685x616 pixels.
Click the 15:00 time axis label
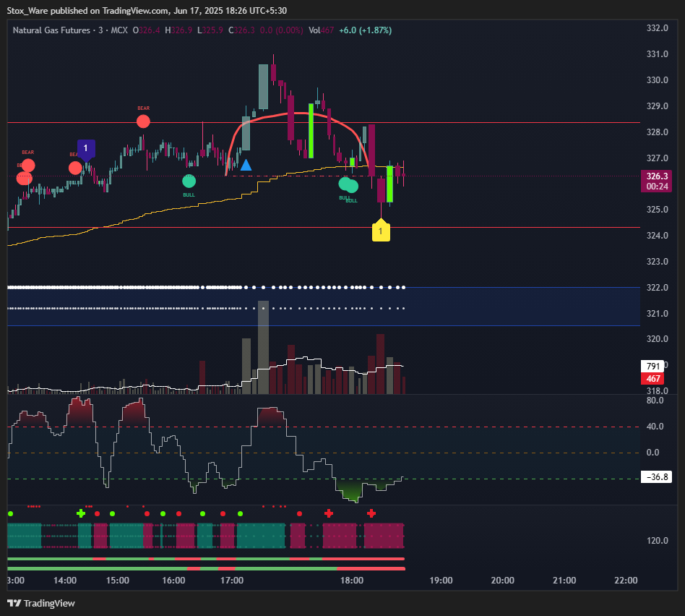(118, 581)
